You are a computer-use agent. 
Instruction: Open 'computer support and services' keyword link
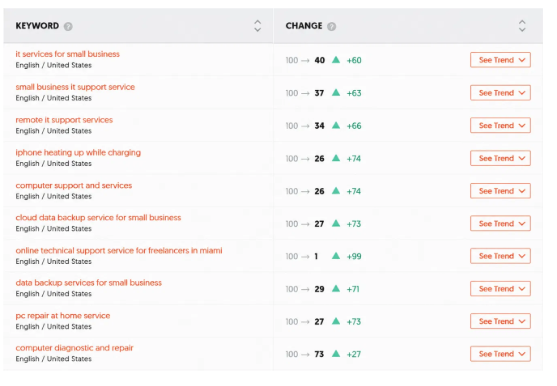pyautogui.click(x=74, y=185)
